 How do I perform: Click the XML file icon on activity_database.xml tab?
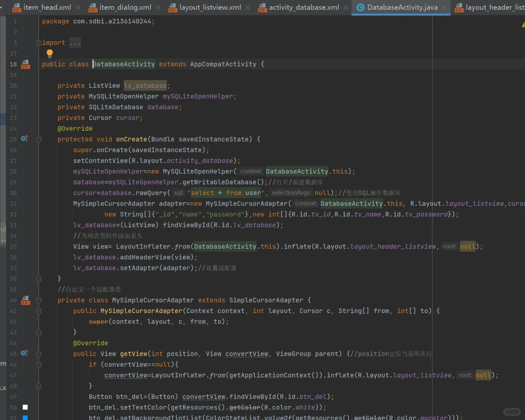tap(262, 7)
